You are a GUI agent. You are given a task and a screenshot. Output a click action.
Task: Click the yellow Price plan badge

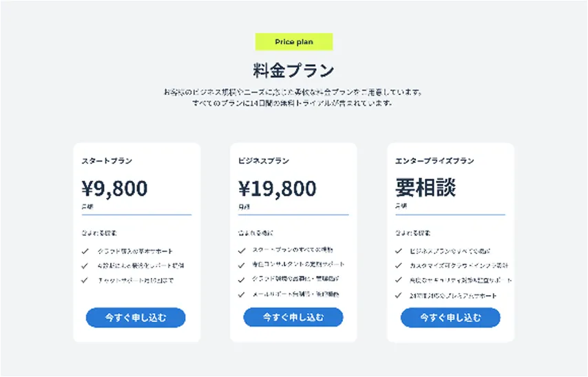pos(294,42)
